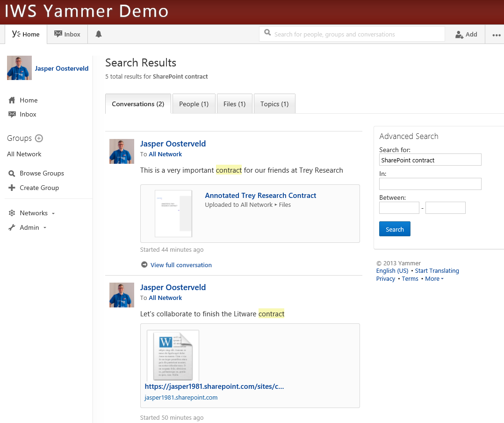Focus the In: field of Advanced Search
This screenshot has width=504, height=423.
[430, 184]
